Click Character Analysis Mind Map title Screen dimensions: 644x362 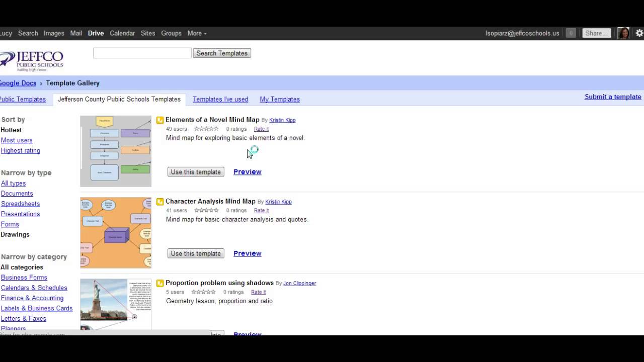[x=210, y=201]
